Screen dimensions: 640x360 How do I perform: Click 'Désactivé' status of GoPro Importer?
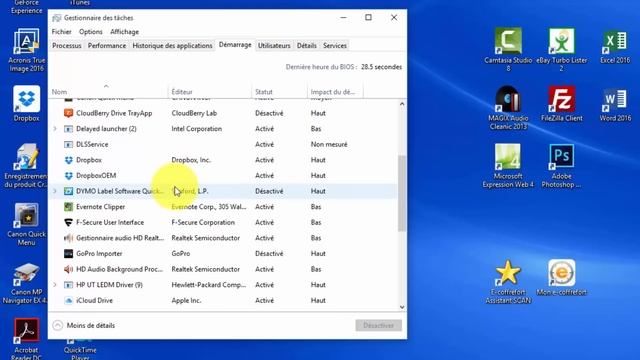[269, 253]
